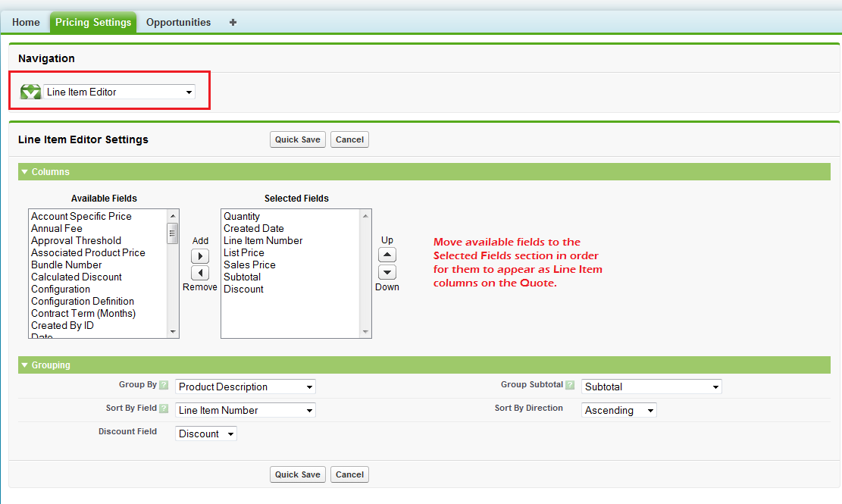Click the top Quick Save button
Screen dimensions: 842x504
[x=298, y=139]
